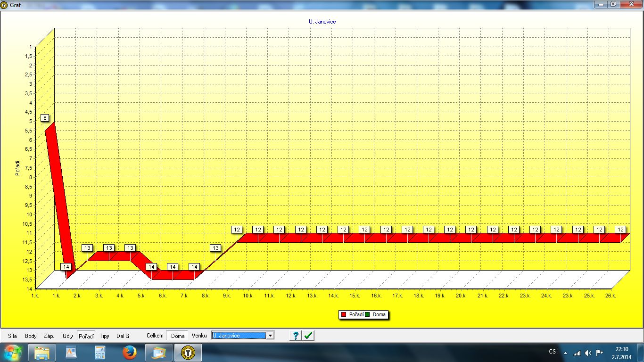Screen dimensions: 644x362
Task: Toggle the Venku away filter
Action: (x=199, y=336)
